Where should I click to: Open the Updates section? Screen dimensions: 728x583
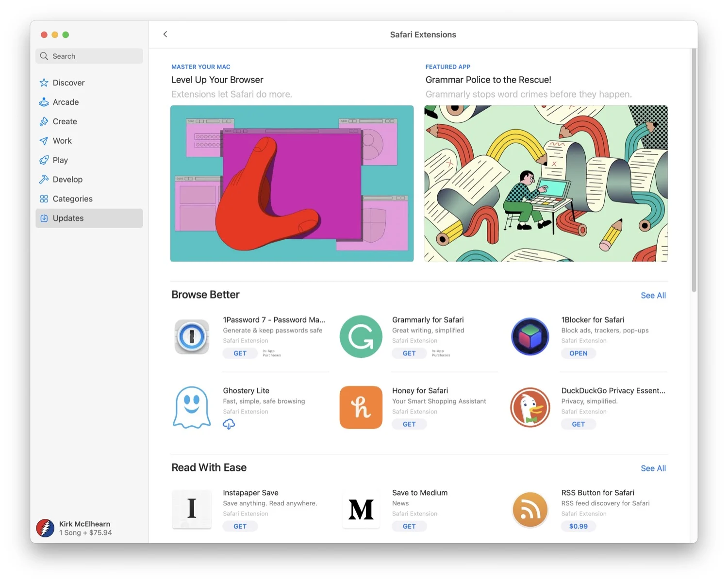tap(68, 218)
